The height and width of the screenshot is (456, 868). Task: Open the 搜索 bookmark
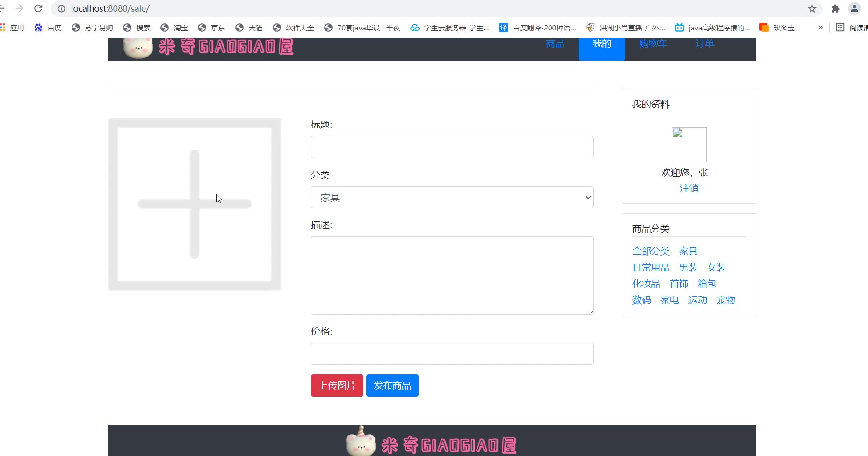(x=137, y=28)
